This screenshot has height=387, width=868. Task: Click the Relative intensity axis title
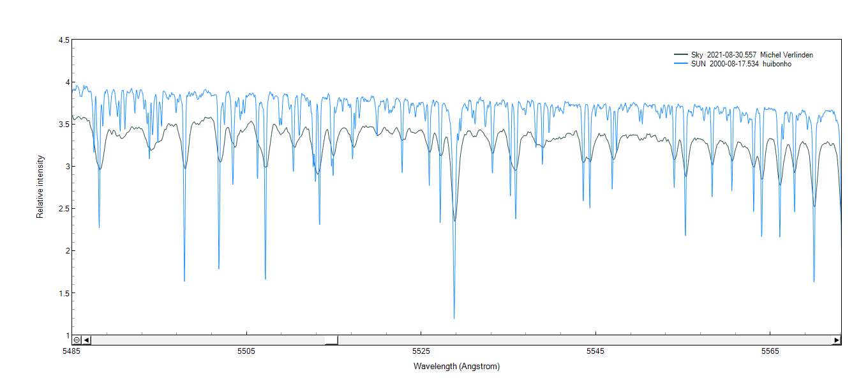(x=40, y=186)
